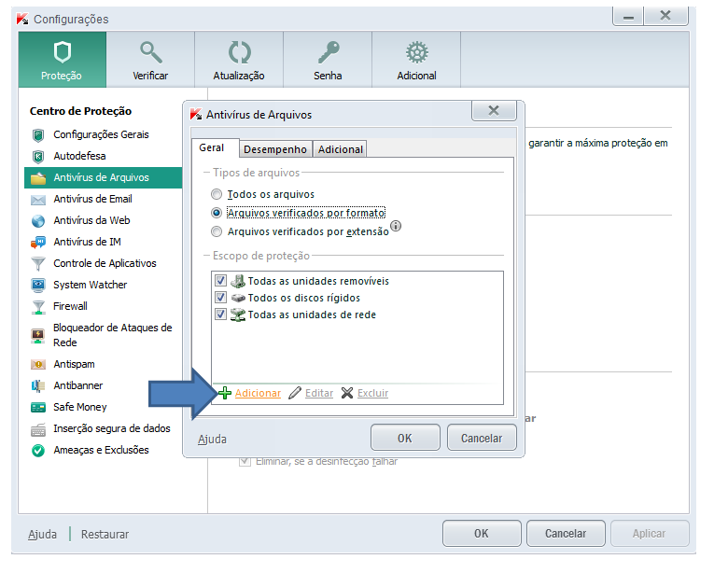The height and width of the screenshot is (573, 728).
Task: Select the Autodefesa sidebar text
Action: point(79,157)
